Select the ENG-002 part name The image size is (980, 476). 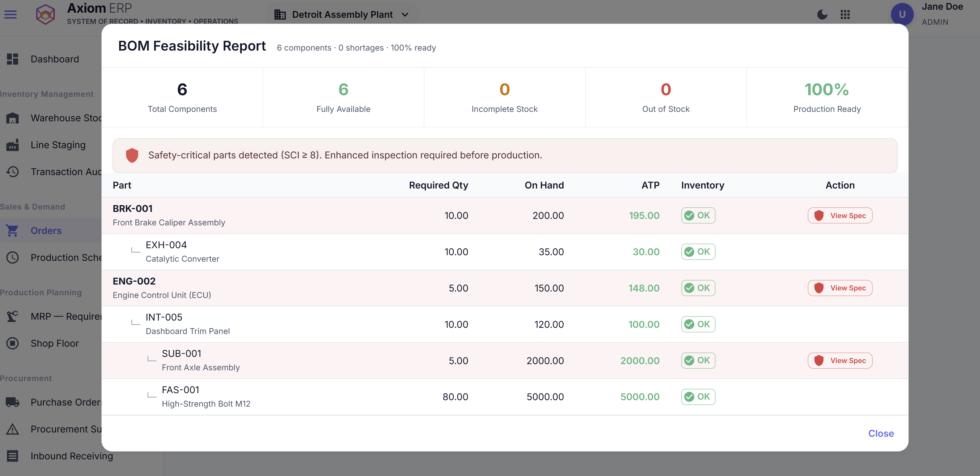tap(134, 281)
